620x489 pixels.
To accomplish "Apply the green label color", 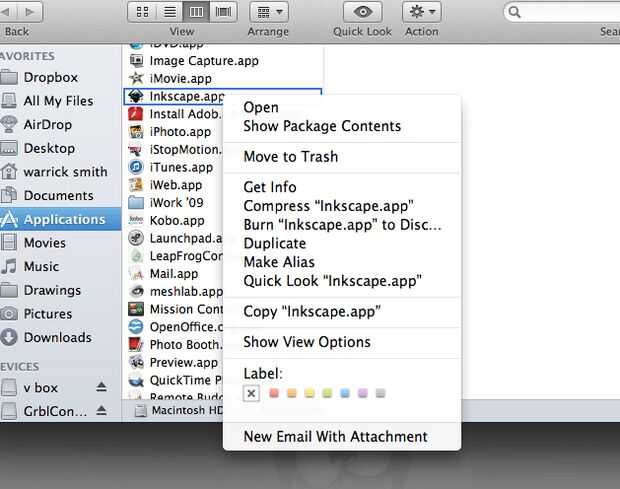I will (x=327, y=393).
